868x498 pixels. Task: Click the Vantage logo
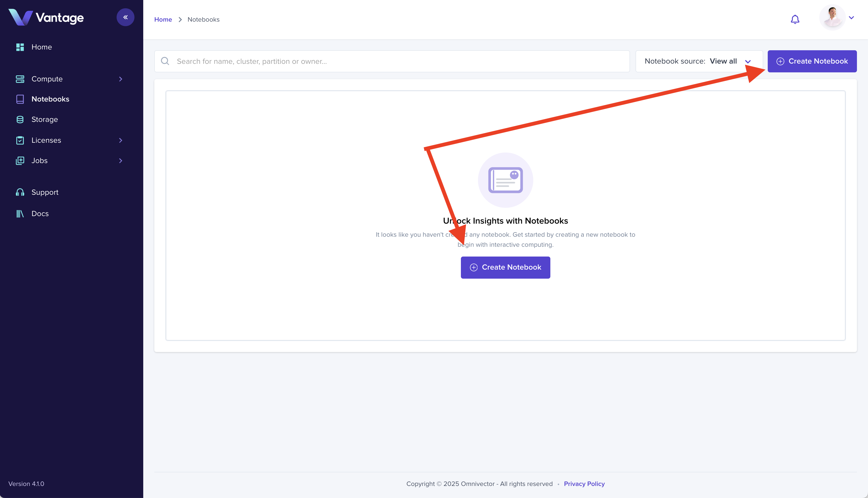point(46,17)
